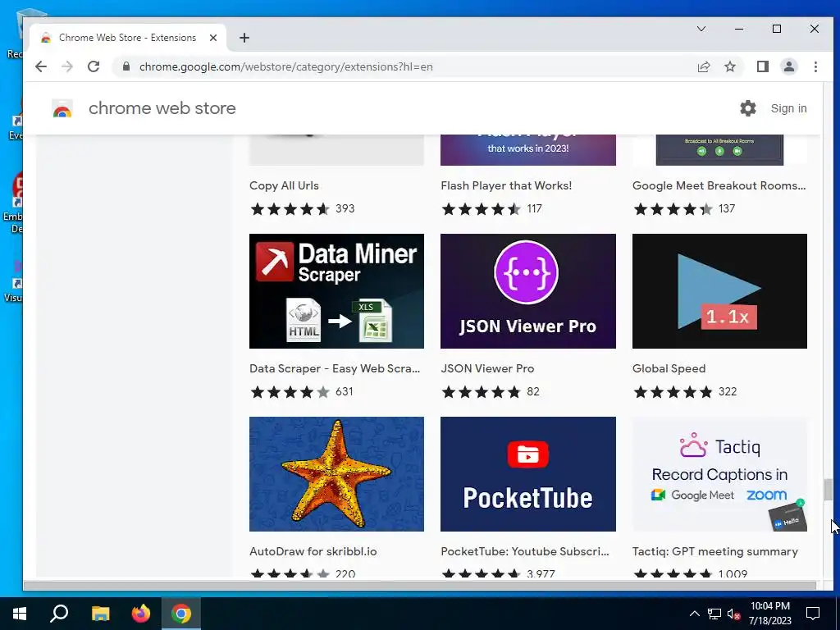Open a new tab with plus button
The width and height of the screenshot is (840, 630).
pyautogui.click(x=244, y=38)
